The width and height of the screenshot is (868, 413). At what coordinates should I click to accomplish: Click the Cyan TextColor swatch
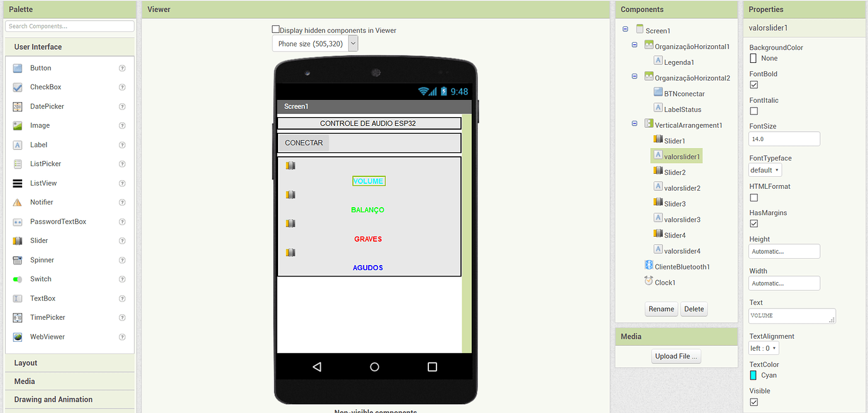tap(754, 375)
